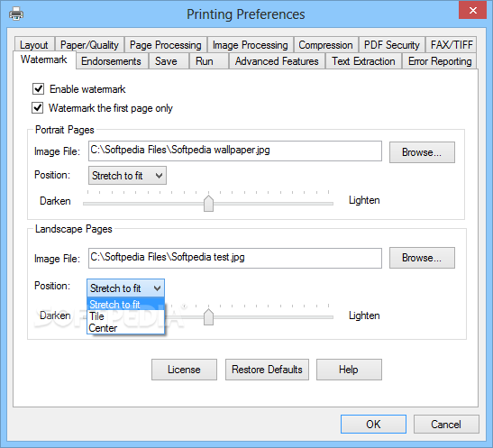This screenshot has width=493, height=448.
Task: Toggle the Enable watermark checkbox
Action: click(39, 89)
